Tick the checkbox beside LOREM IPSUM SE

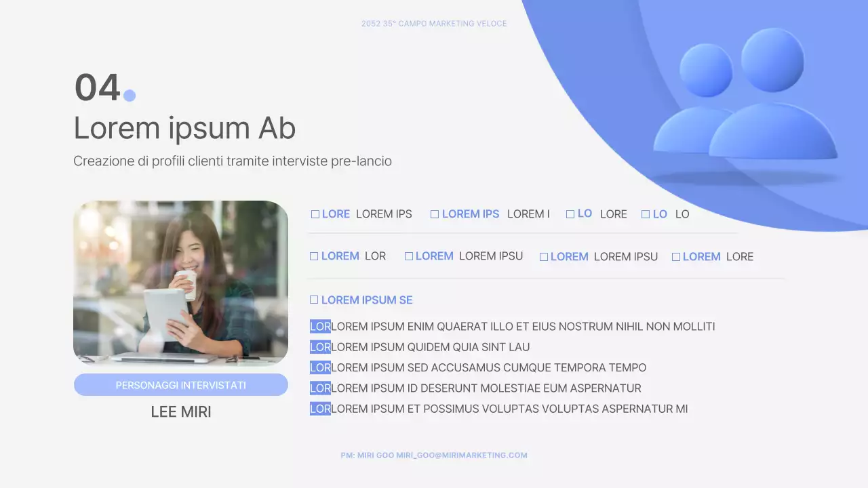tap(314, 300)
